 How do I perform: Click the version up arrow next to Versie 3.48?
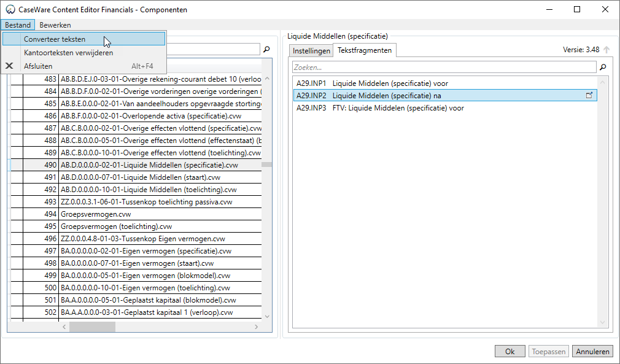(x=606, y=50)
